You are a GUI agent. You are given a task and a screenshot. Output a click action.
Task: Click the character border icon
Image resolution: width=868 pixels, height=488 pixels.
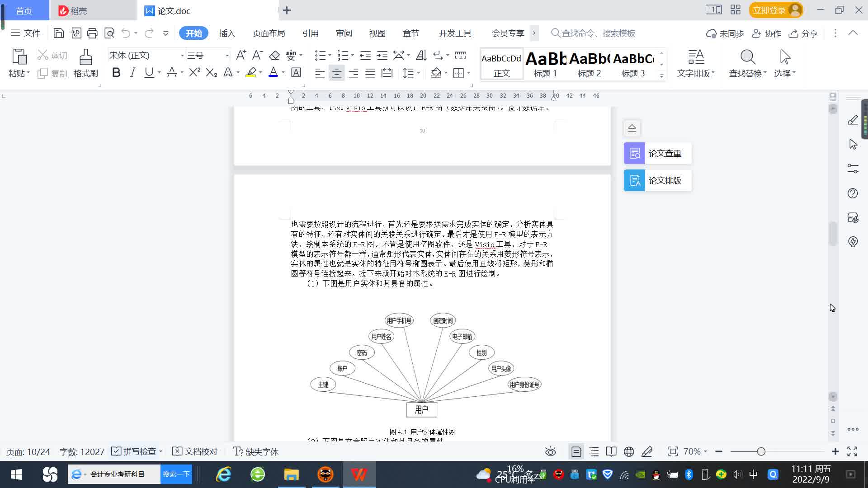point(296,72)
